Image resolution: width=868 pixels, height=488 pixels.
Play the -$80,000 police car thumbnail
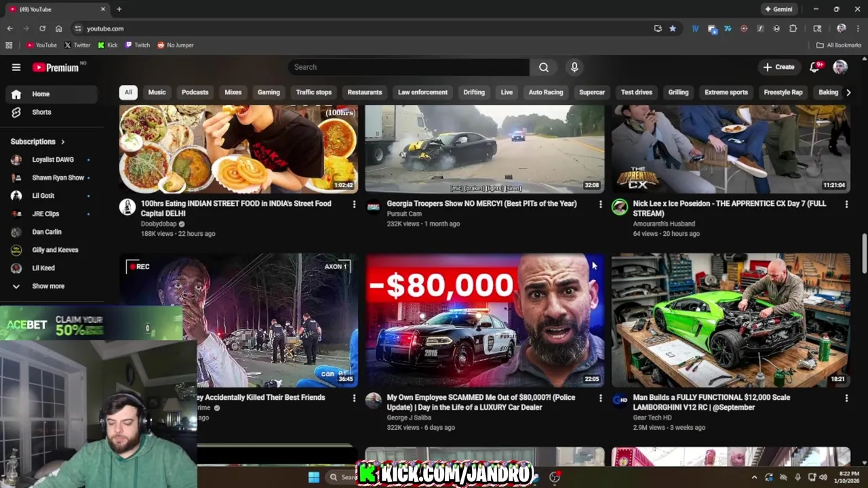pyautogui.click(x=485, y=320)
